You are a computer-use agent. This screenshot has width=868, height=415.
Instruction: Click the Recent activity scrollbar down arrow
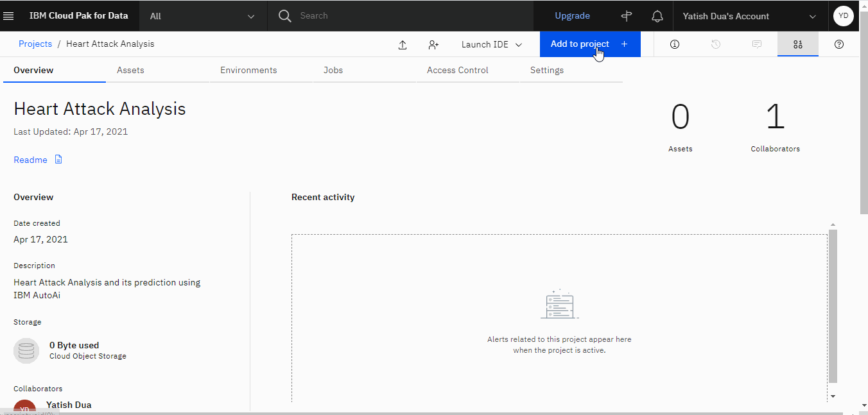pos(833,396)
